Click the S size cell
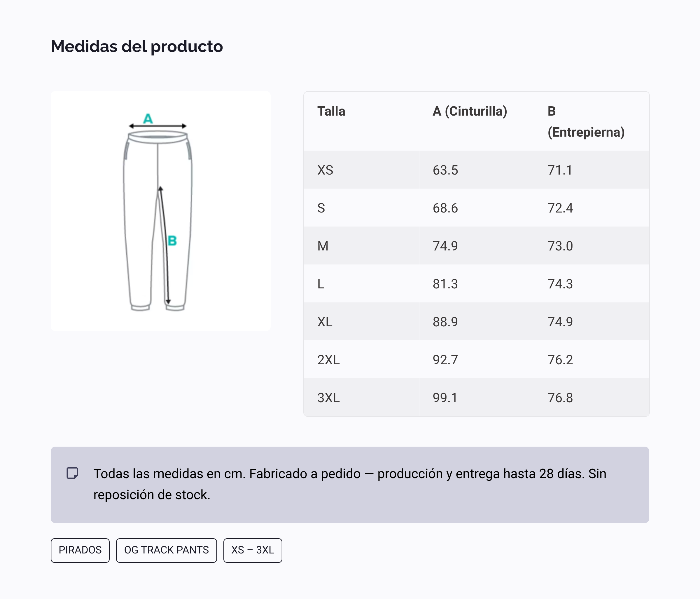This screenshot has width=700, height=599. tap(321, 208)
